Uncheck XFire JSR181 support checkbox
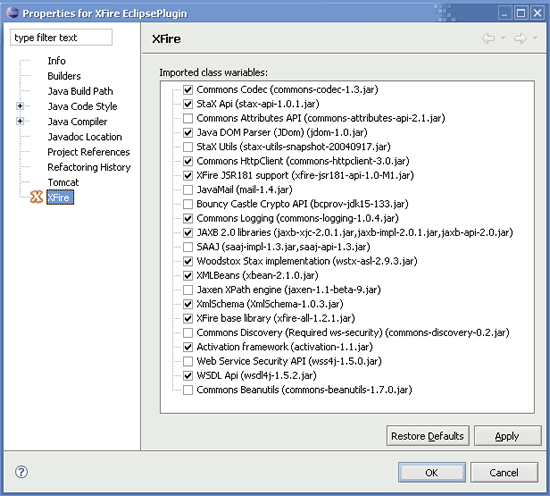550x496 pixels. pos(188,175)
